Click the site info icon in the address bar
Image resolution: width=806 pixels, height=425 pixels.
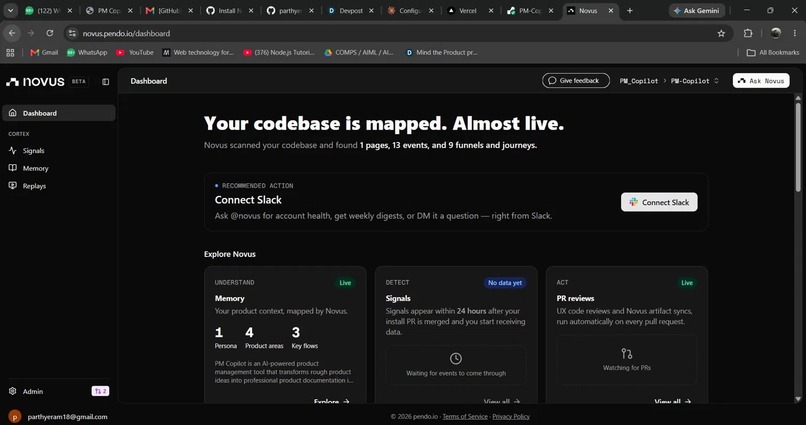point(72,33)
